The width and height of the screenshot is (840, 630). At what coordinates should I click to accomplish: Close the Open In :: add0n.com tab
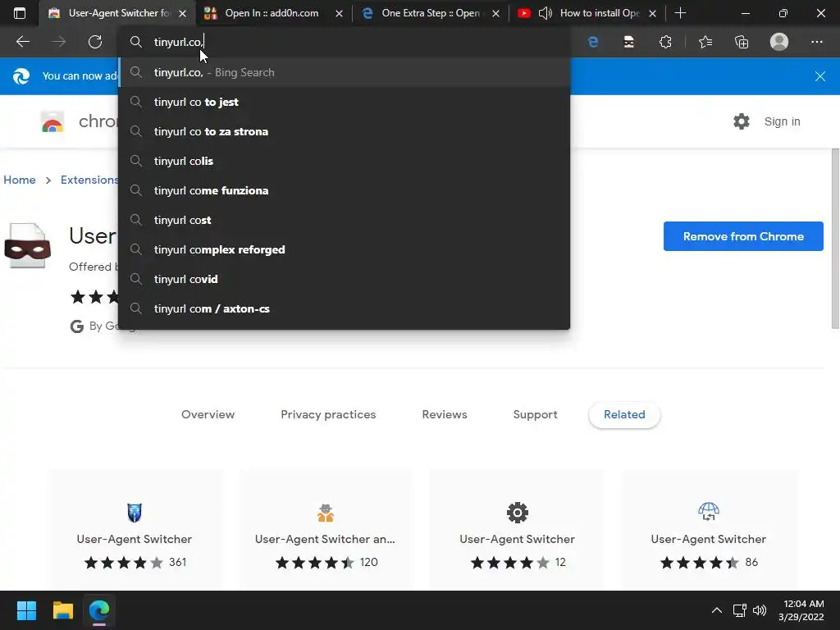click(x=339, y=13)
